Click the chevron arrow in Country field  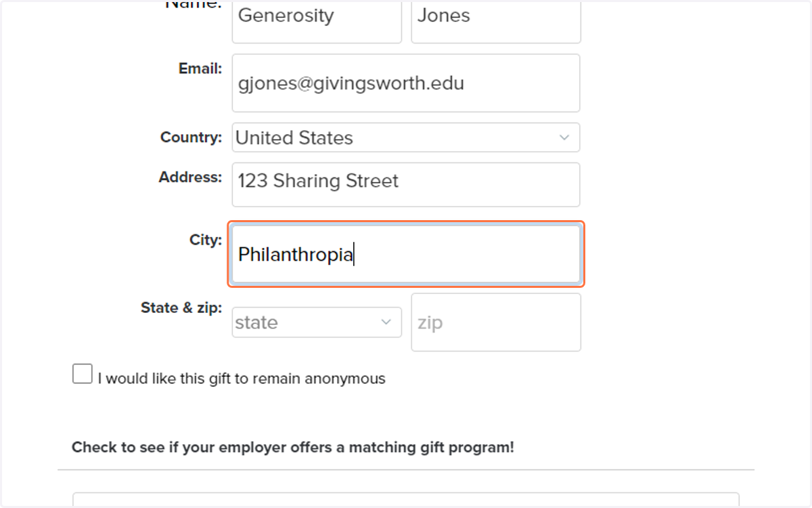pos(564,137)
